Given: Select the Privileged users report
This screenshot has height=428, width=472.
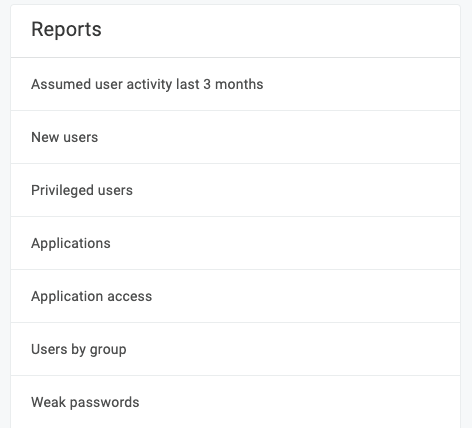Looking at the screenshot, I should click(235, 190).
